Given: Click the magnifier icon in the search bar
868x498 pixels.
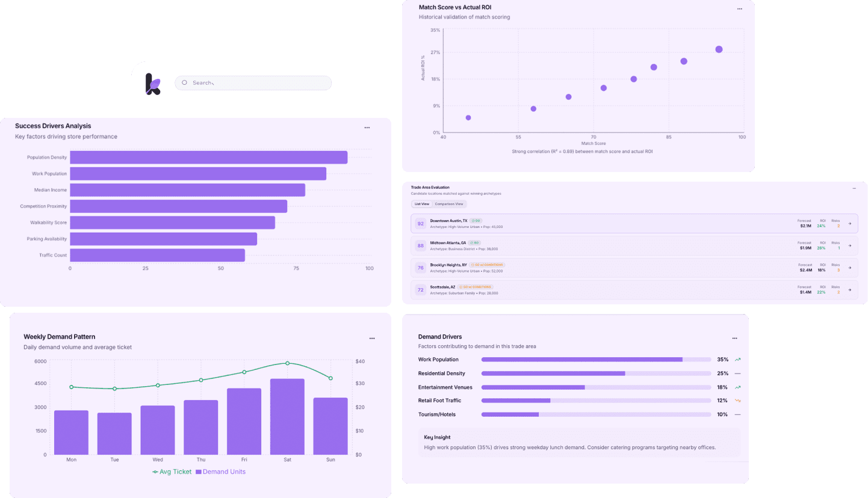Looking at the screenshot, I should click(184, 83).
